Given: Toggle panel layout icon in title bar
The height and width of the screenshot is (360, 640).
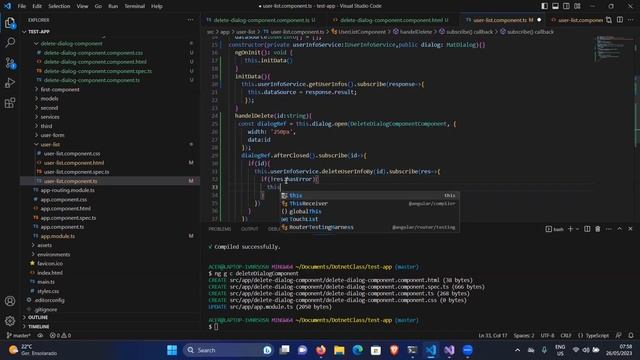Looking at the screenshot, I should 556,6.
